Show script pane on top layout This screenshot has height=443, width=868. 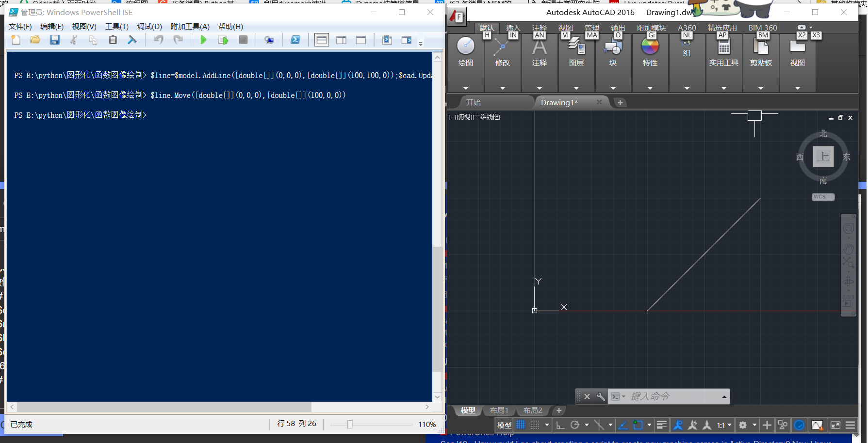point(322,40)
